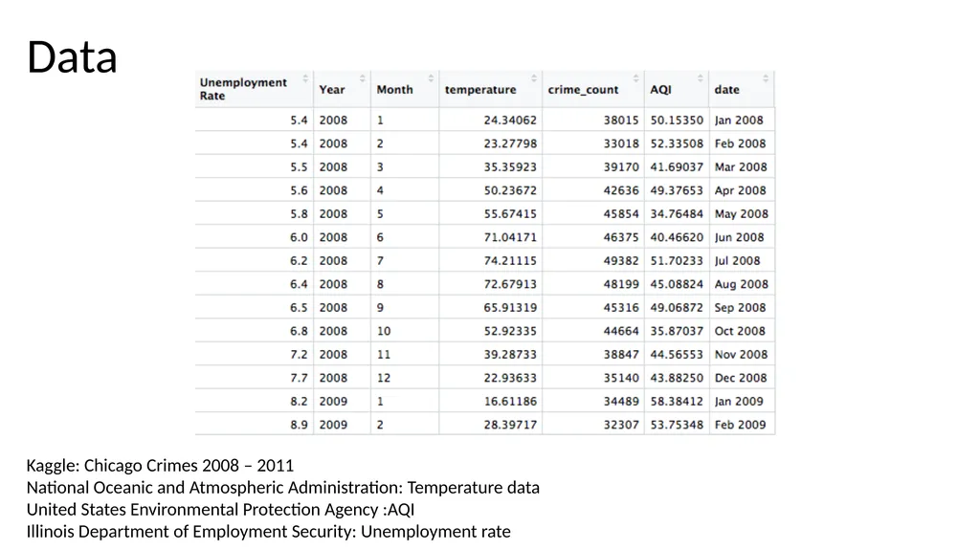This screenshot has width=980, height=550.
Task: Toggle sort arrows on Month column
Action: click(431, 78)
